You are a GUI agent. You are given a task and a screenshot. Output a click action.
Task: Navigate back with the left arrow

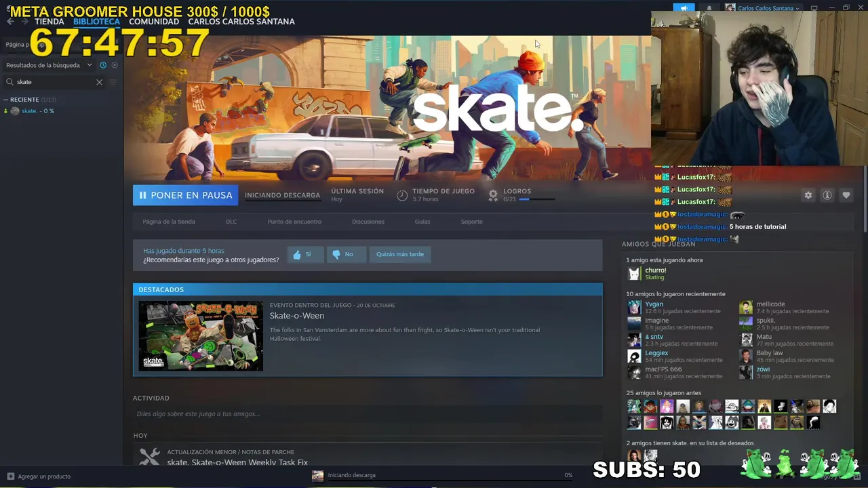(x=9, y=22)
